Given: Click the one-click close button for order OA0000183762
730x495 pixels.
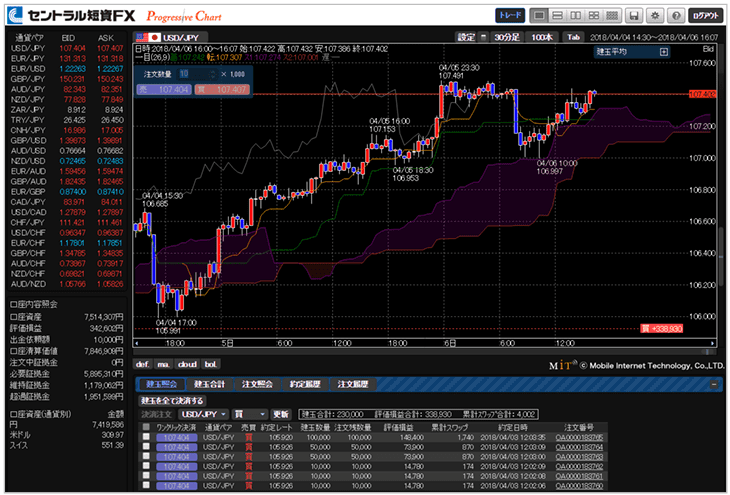Looking at the screenshot, I should 176,467.
